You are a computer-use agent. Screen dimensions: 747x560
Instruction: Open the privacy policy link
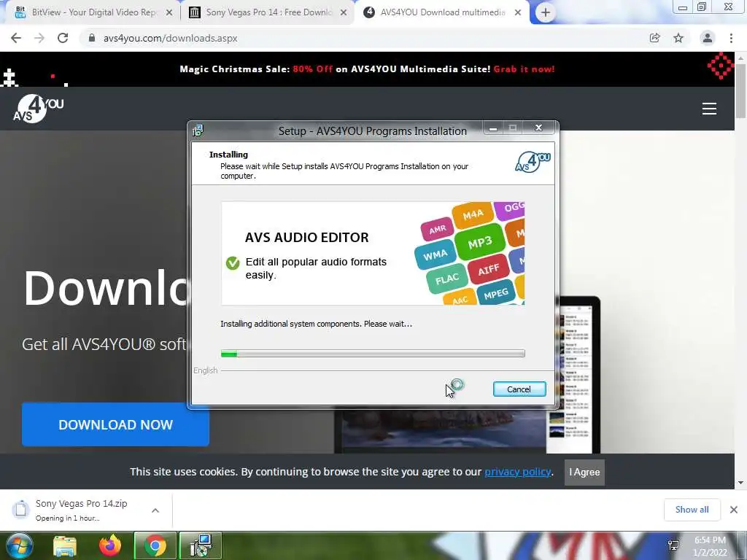pyautogui.click(x=517, y=472)
